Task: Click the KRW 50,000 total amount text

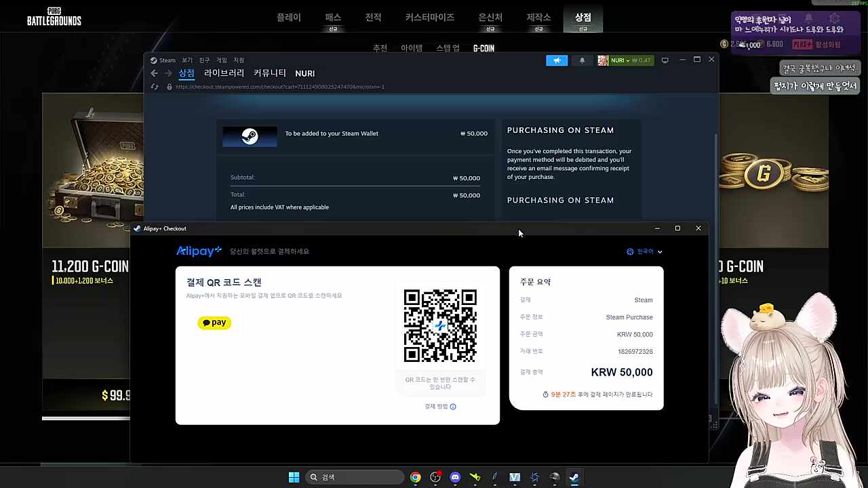Action: pyautogui.click(x=622, y=372)
